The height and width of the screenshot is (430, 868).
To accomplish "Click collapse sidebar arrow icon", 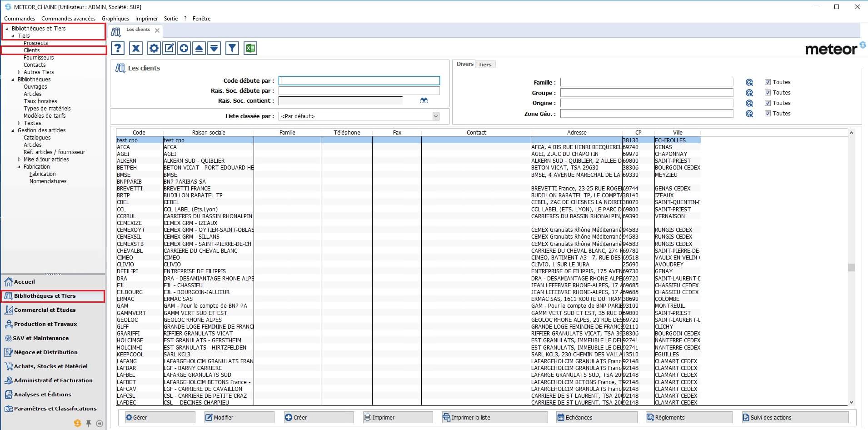I will pos(100,423).
